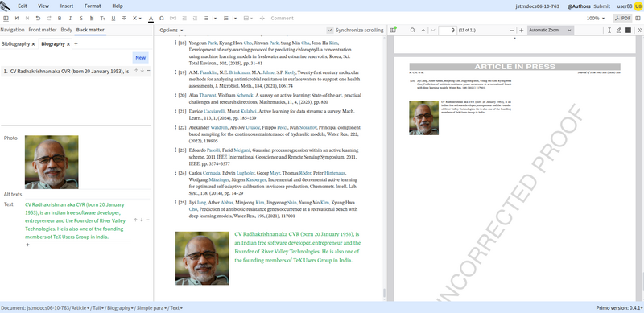Viewport: 644px width, 313px height.
Task: Select the Bibliography sub-tab
Action: click(x=15, y=44)
